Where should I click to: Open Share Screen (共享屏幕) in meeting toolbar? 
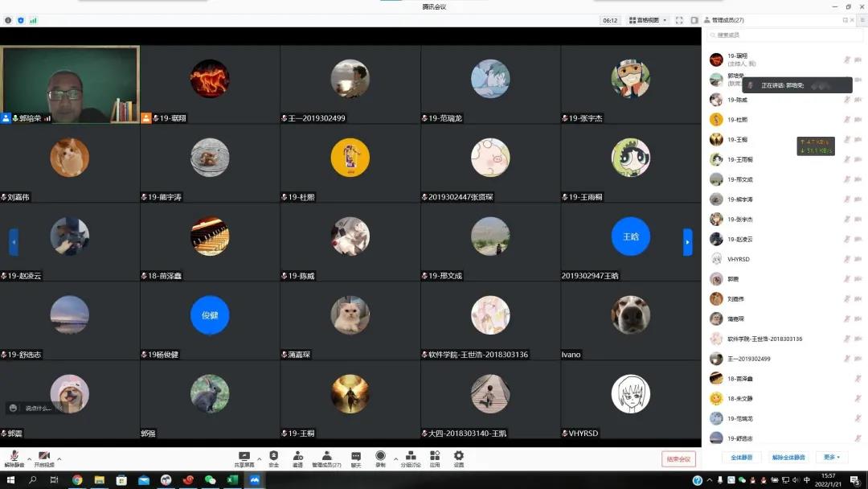click(x=244, y=458)
